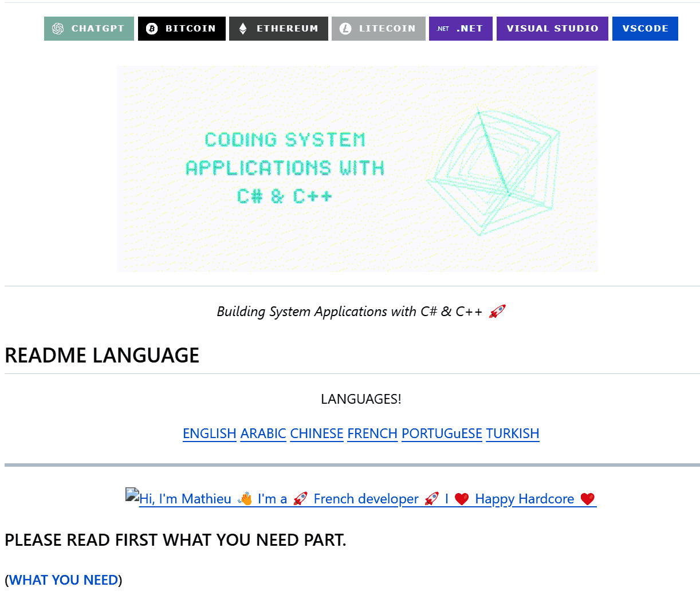Open the FRENCH version of the README
This screenshot has width=700, height=595.
click(372, 434)
